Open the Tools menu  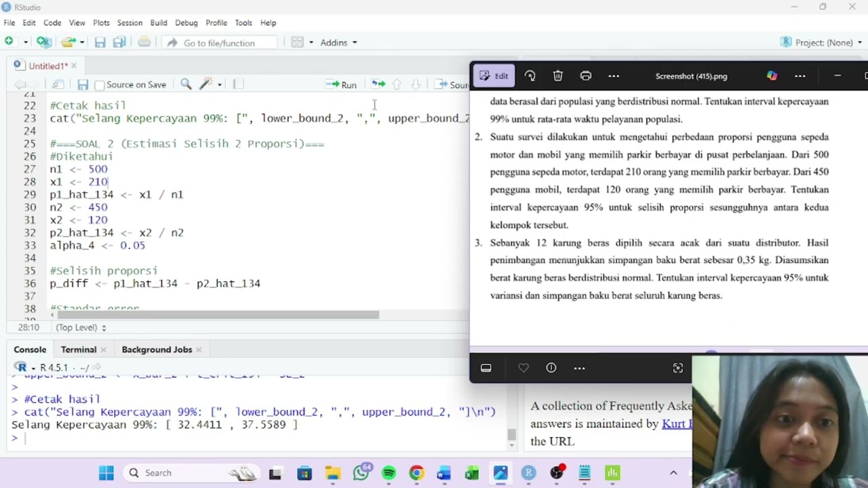(x=243, y=22)
